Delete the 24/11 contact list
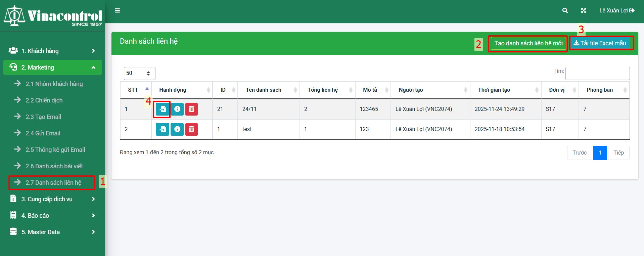This screenshot has height=256, width=644. pos(191,109)
